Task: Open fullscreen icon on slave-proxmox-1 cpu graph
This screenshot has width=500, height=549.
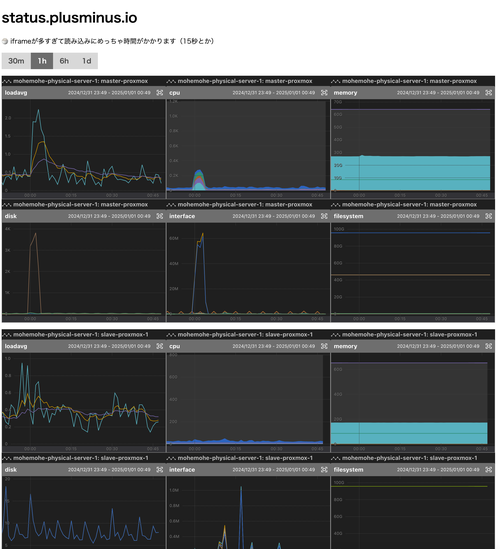Action: click(324, 346)
